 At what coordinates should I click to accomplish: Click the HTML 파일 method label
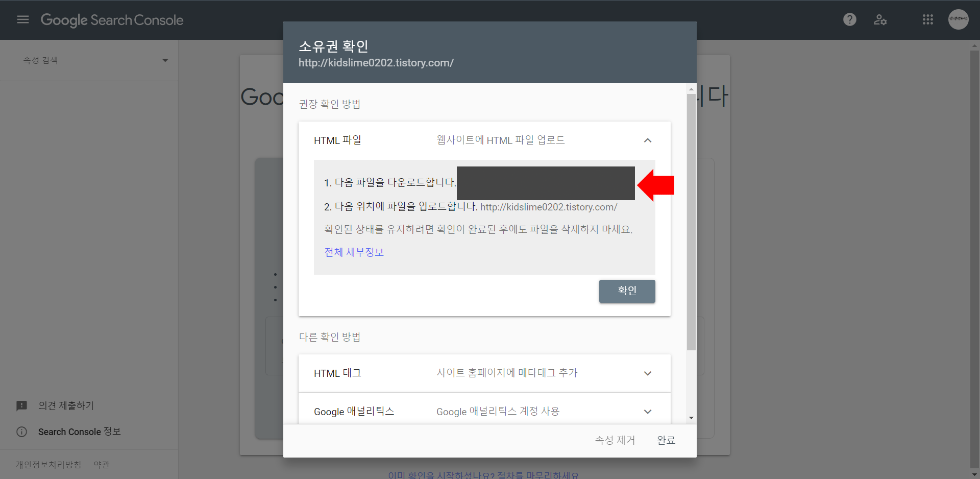coord(337,140)
